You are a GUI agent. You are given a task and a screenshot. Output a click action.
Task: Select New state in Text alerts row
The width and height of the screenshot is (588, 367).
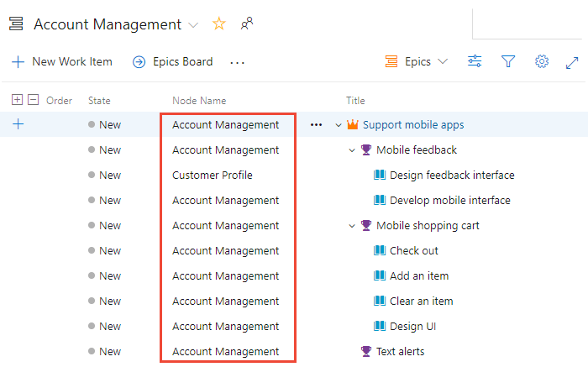click(x=105, y=351)
